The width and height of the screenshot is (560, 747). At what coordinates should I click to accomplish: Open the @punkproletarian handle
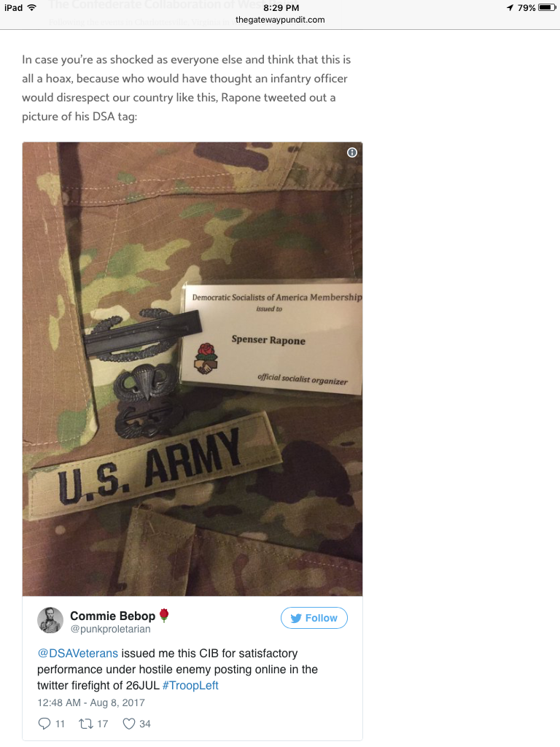click(x=111, y=630)
